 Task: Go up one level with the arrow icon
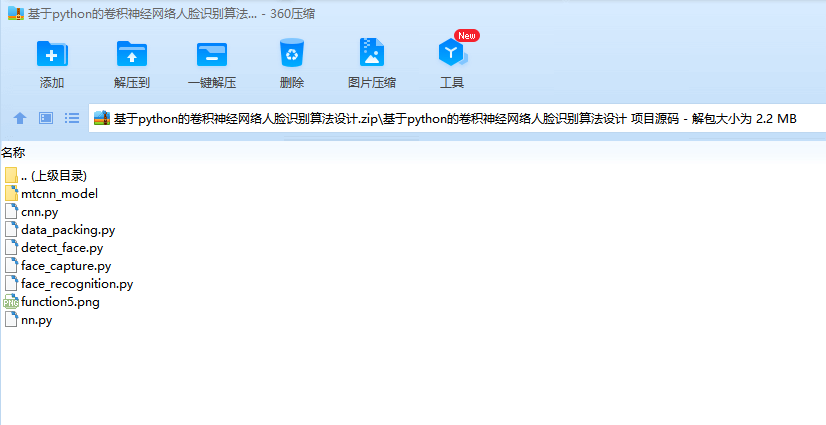[x=20, y=118]
